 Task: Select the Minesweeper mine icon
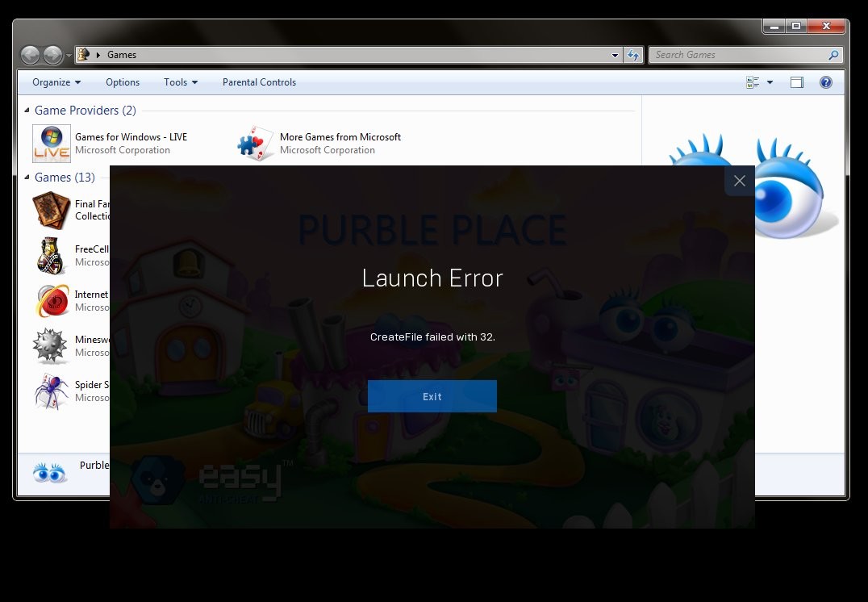coord(51,346)
